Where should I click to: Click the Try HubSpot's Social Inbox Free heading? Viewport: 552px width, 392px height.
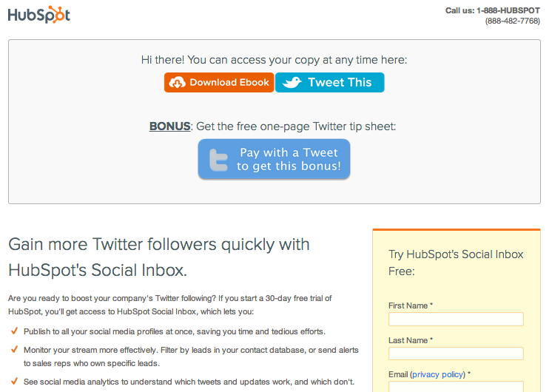pyautogui.click(x=456, y=263)
